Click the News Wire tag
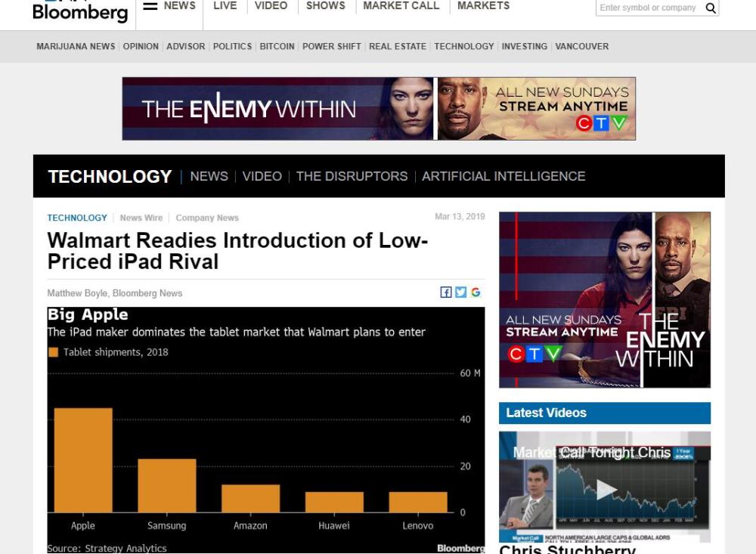 [x=141, y=218]
